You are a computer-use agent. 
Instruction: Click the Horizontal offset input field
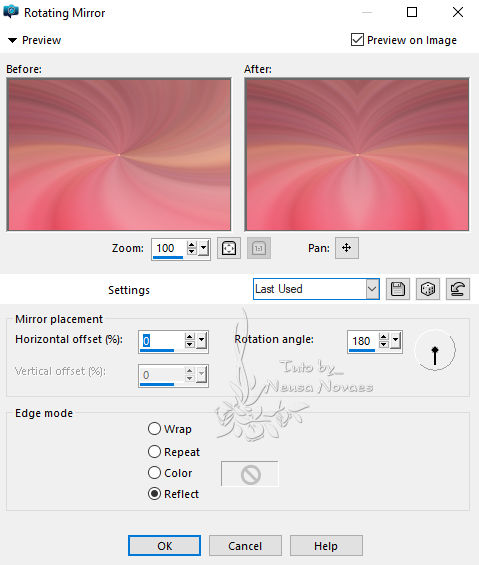pyautogui.click(x=161, y=341)
